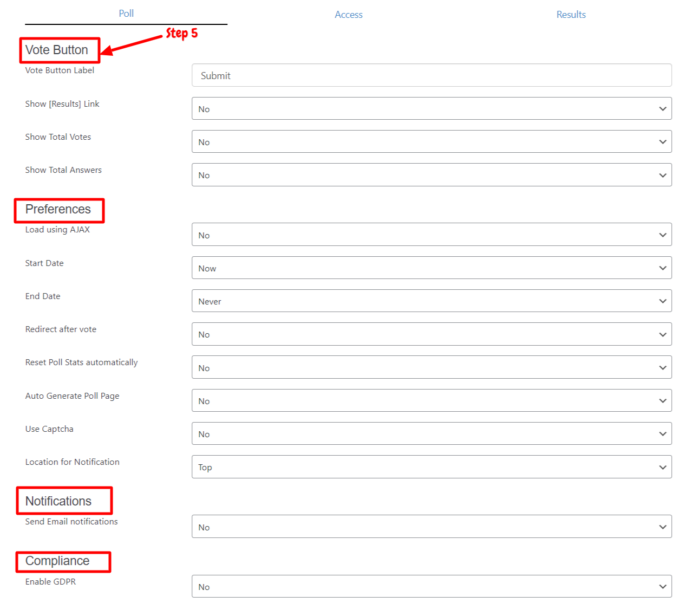The image size is (686, 616).
Task: Click the Vote Button Label input field
Action: (x=432, y=75)
